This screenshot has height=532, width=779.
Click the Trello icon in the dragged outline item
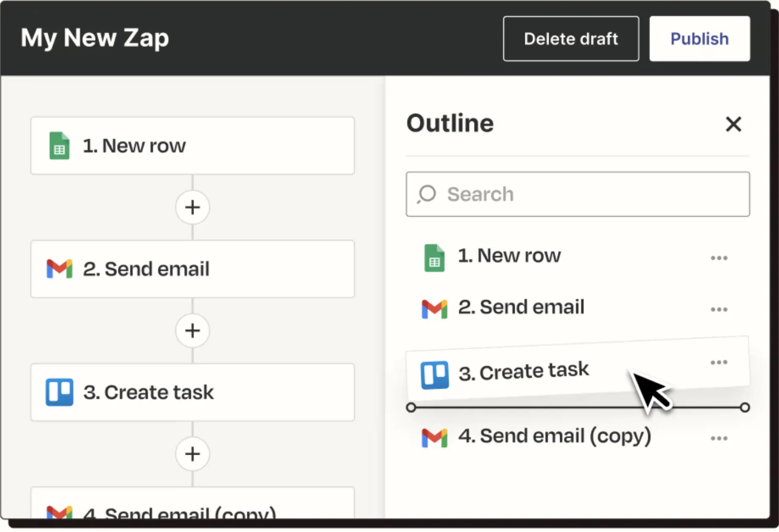tap(434, 375)
